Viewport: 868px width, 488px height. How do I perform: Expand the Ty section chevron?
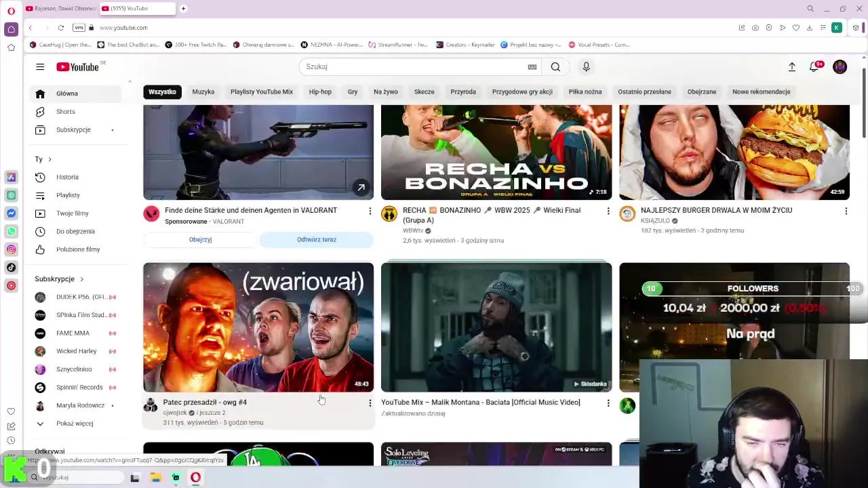50,159
